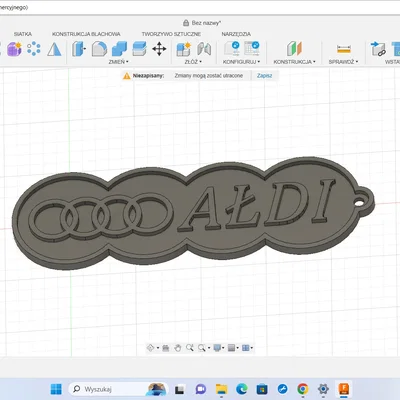Open the configuration table icon
The height and width of the screenshot is (400, 400).
252,49
